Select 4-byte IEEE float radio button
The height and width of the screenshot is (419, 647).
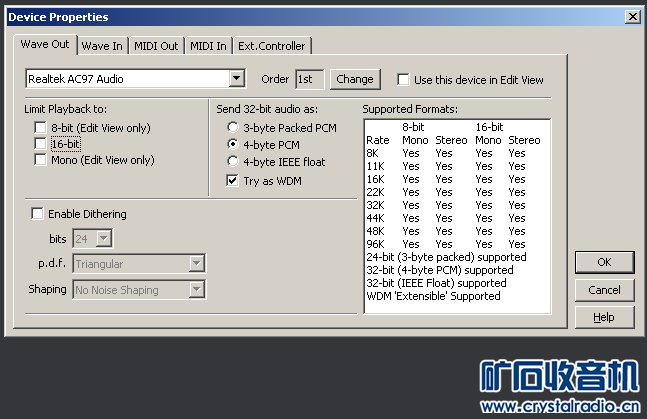coord(233,161)
